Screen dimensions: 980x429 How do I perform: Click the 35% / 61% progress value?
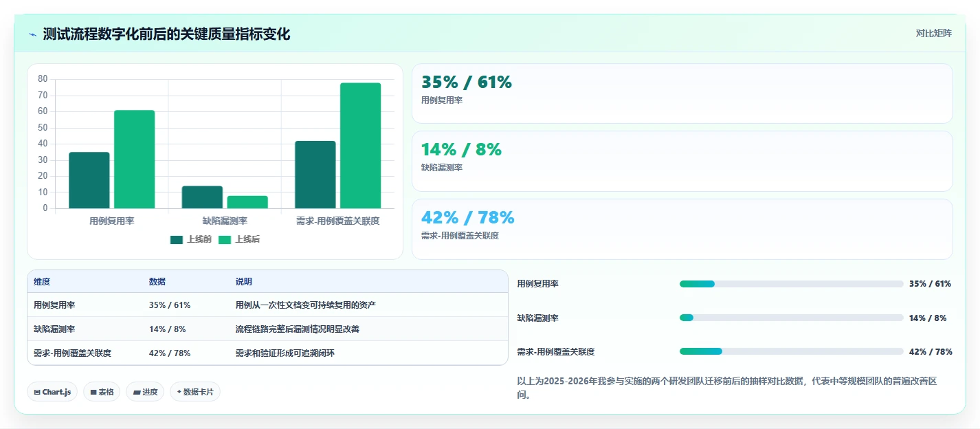pos(930,284)
